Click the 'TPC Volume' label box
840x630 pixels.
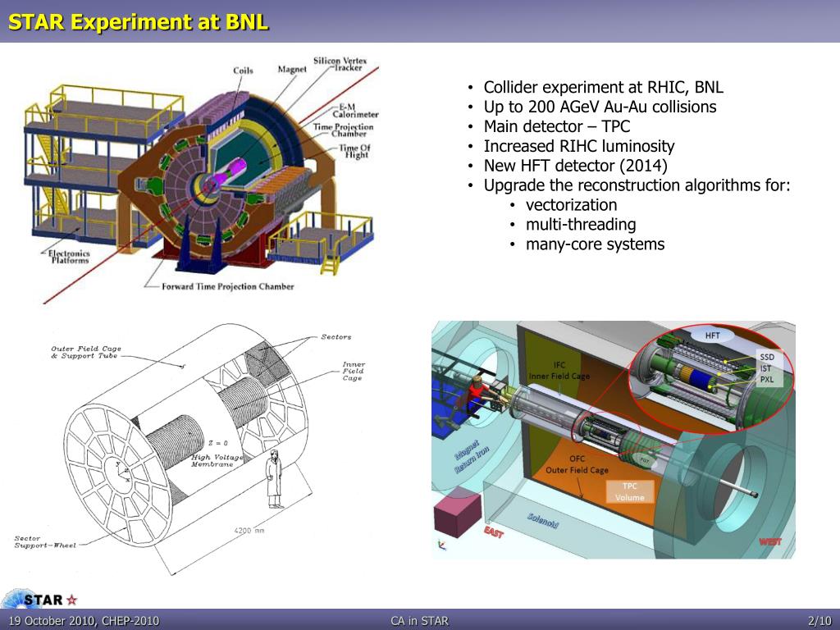point(630,492)
